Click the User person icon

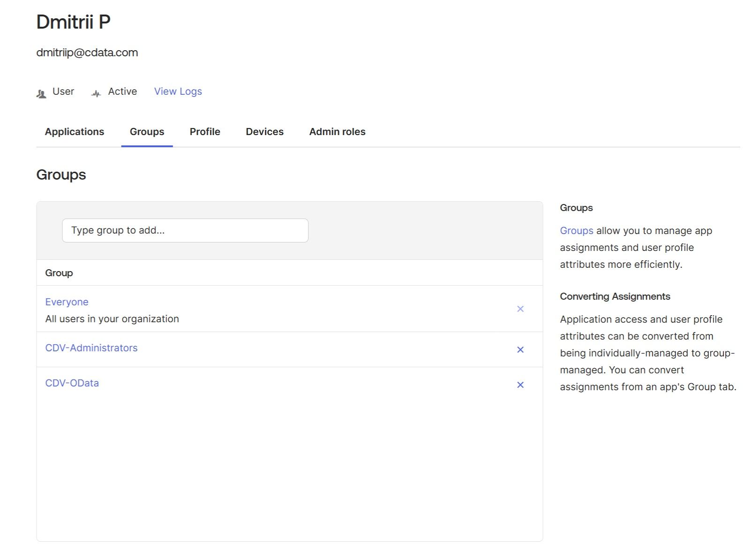41,93
